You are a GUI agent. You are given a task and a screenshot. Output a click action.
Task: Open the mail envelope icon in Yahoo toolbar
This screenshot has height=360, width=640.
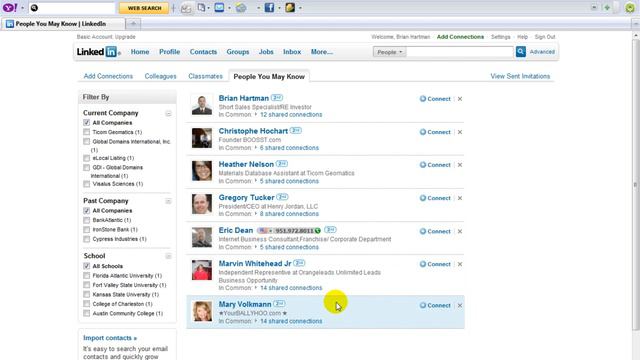219,8
